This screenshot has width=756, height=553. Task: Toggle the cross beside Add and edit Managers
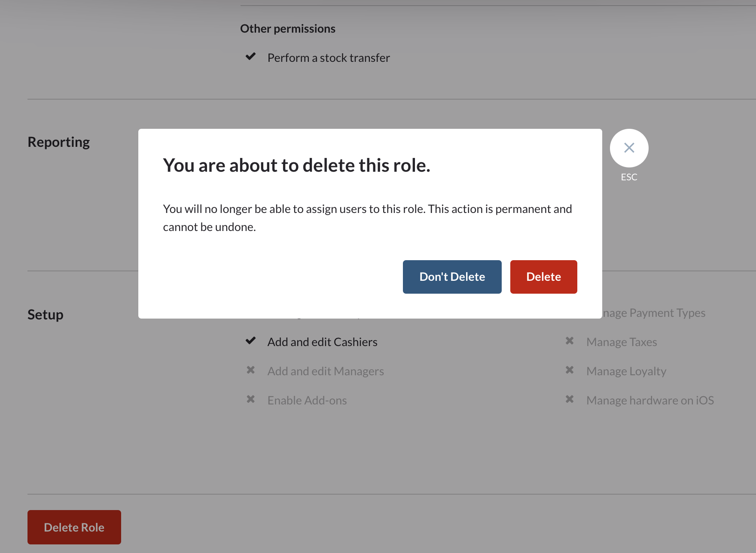tap(251, 370)
